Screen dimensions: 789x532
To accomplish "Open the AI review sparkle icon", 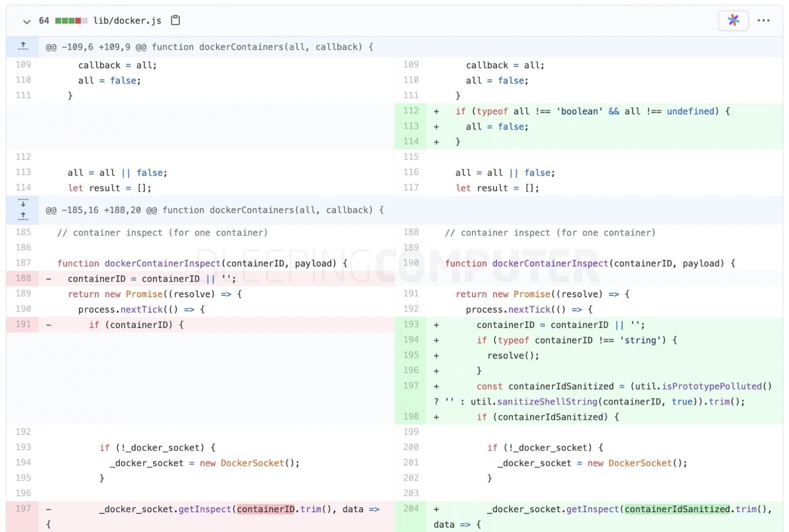I will (x=733, y=20).
